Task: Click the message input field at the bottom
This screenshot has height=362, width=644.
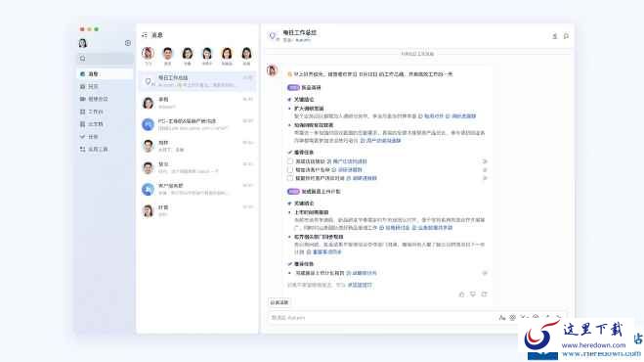Action: (382, 318)
